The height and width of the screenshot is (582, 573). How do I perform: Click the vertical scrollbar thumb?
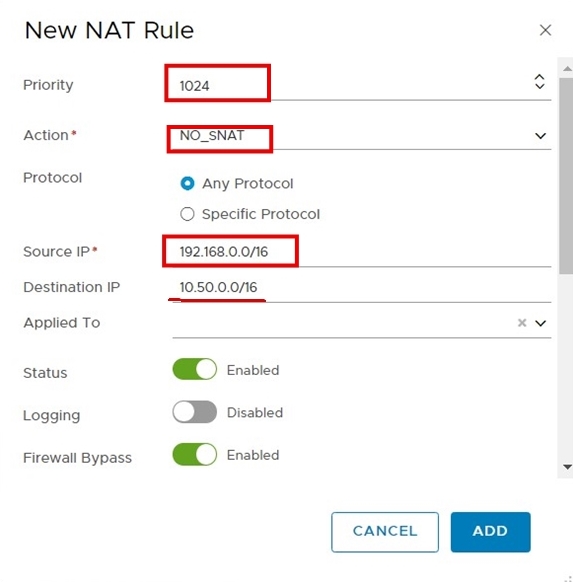pyautogui.click(x=566, y=176)
